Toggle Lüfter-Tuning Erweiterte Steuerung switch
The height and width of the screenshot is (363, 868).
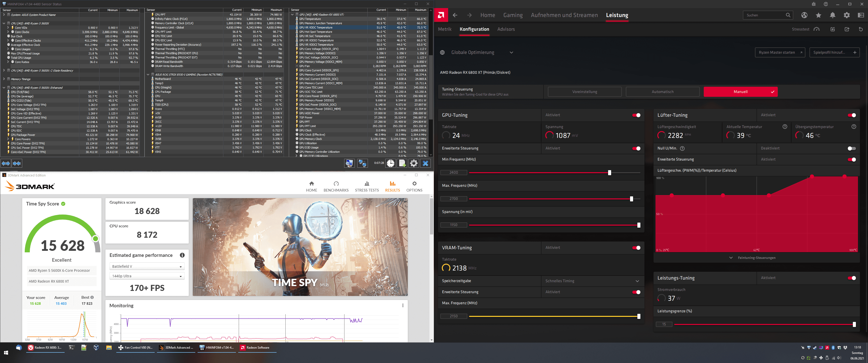click(x=852, y=160)
